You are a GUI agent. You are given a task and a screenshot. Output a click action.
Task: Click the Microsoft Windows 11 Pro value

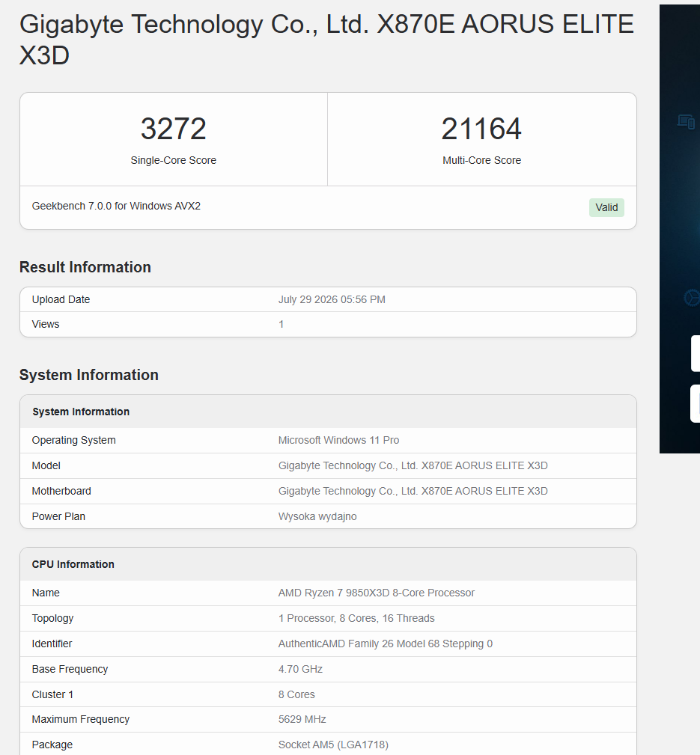click(x=338, y=440)
